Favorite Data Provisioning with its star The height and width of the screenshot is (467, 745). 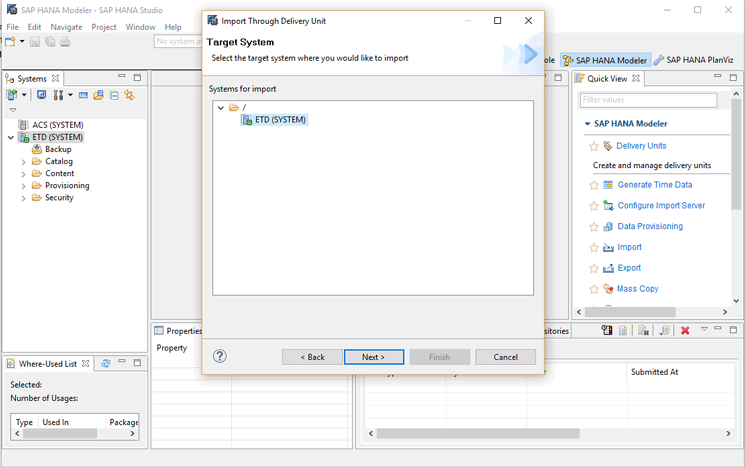coord(593,227)
